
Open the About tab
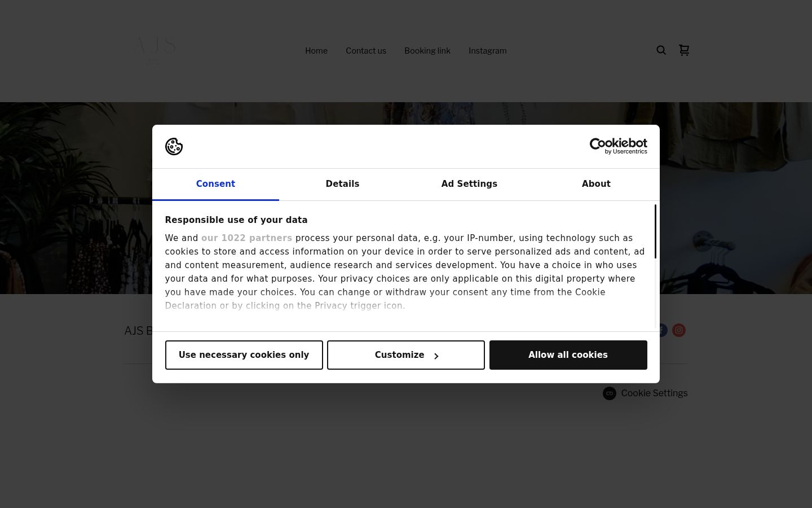(x=596, y=184)
